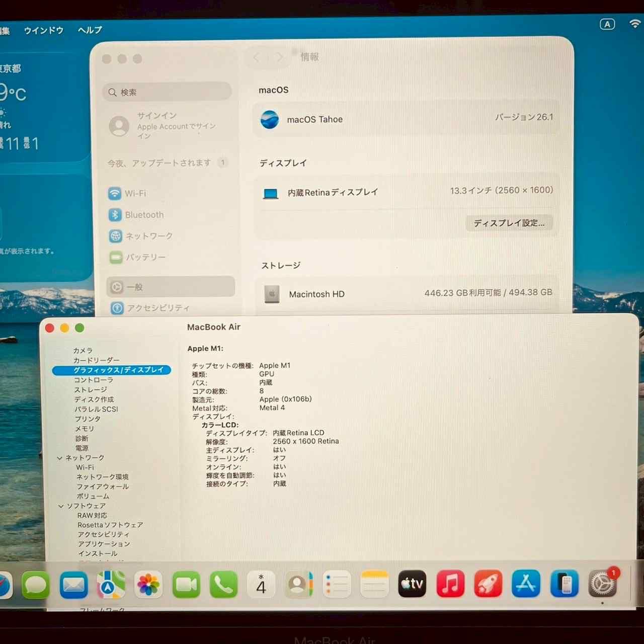Open Photos app in the Dock

click(148, 585)
